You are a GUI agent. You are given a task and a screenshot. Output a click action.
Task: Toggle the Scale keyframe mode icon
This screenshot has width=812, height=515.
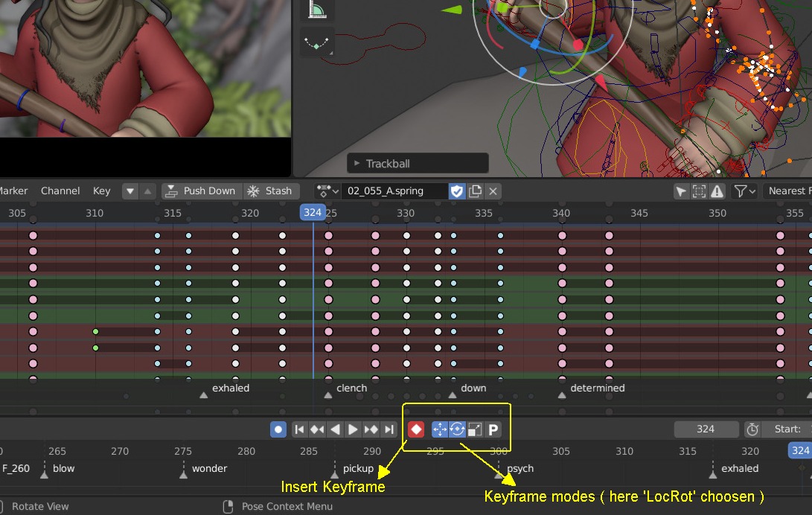point(475,429)
